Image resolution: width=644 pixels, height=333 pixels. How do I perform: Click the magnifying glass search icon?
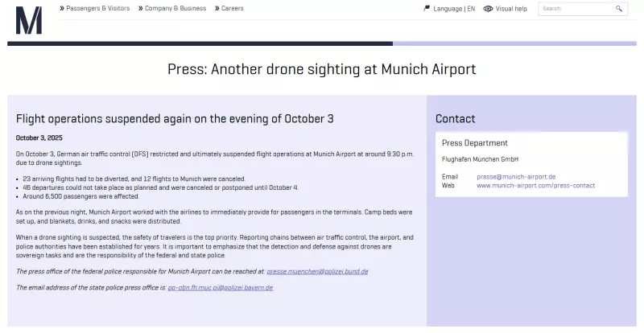point(619,9)
